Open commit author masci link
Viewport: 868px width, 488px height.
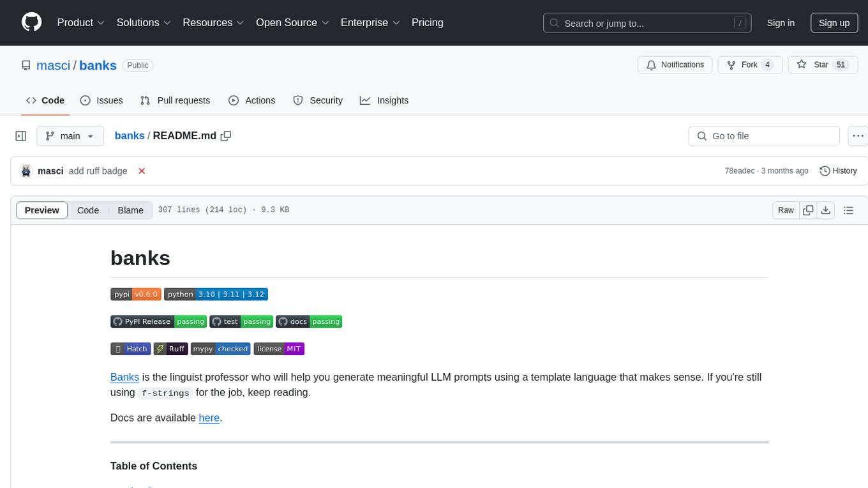coord(50,171)
